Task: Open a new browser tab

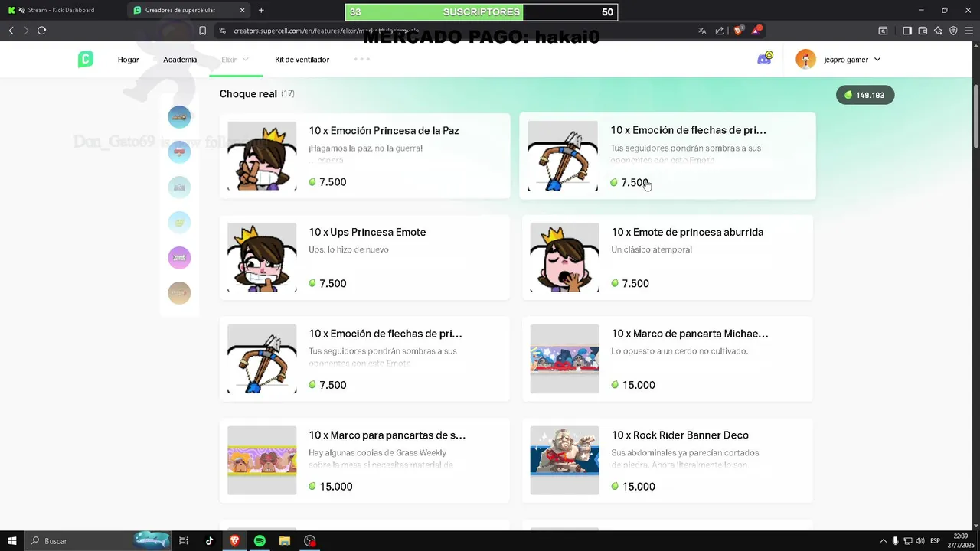Action: (x=261, y=10)
